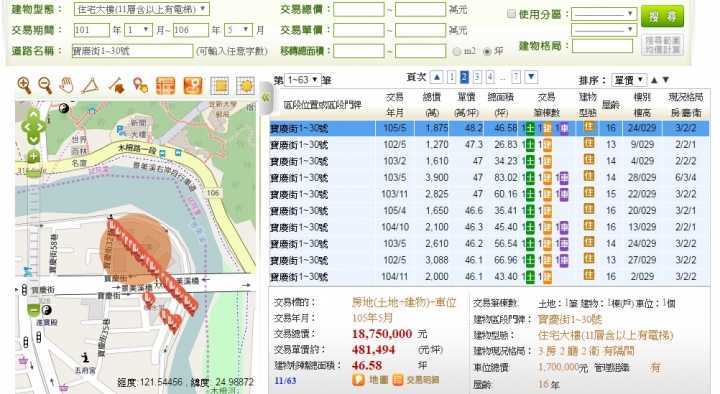Image resolution: width=720 pixels, height=394 pixels.
Task: Open the 地圖 map link
Action: tap(370, 380)
